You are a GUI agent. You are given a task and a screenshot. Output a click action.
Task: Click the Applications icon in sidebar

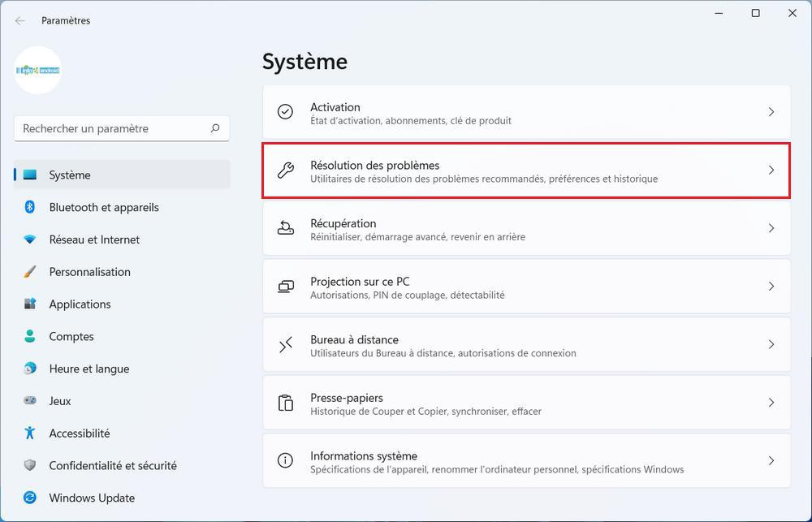coord(30,304)
